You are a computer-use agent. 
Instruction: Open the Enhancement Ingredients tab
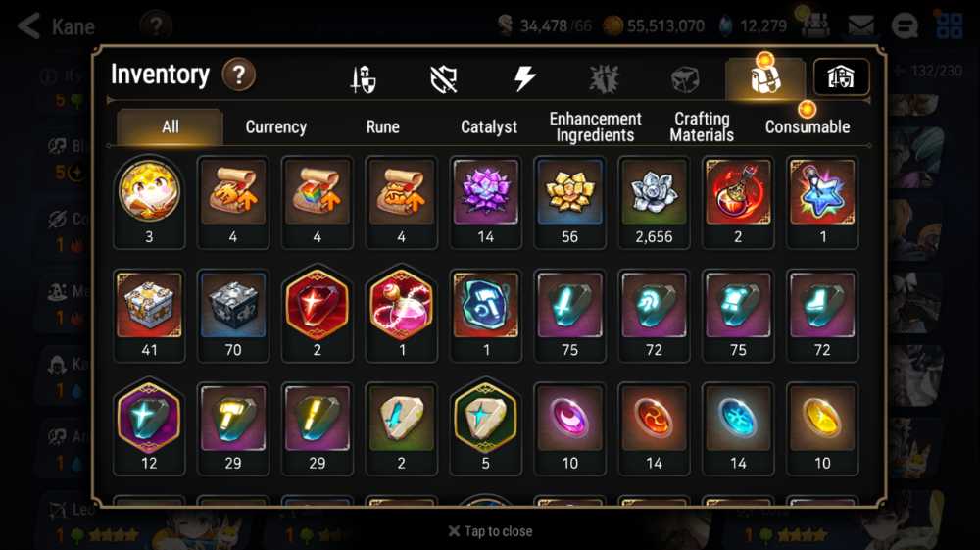595,126
